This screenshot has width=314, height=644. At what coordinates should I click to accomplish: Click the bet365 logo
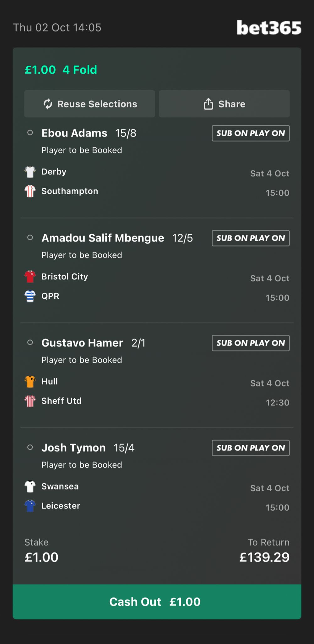tap(269, 28)
